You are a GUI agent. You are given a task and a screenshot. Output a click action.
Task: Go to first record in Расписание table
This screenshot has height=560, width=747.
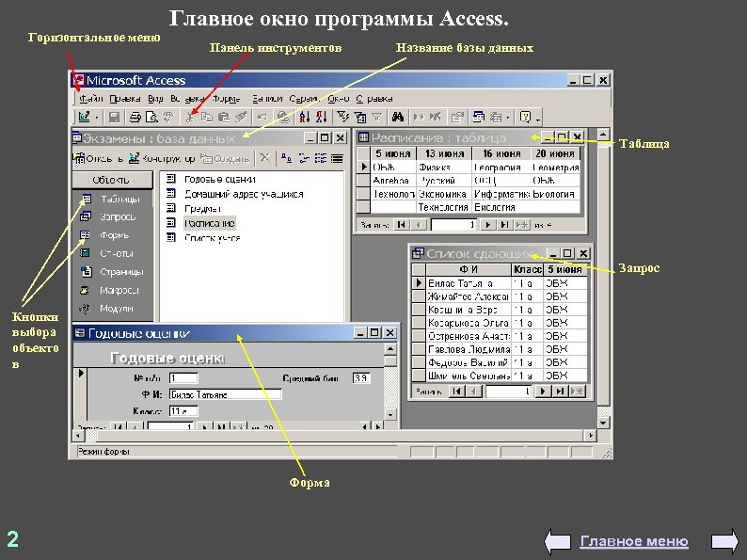click(x=401, y=225)
